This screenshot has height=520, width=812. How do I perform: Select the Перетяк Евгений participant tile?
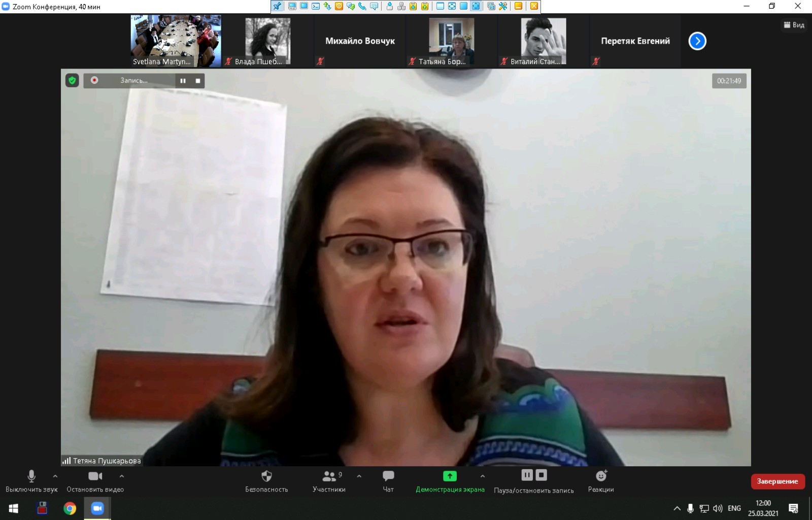(x=635, y=41)
